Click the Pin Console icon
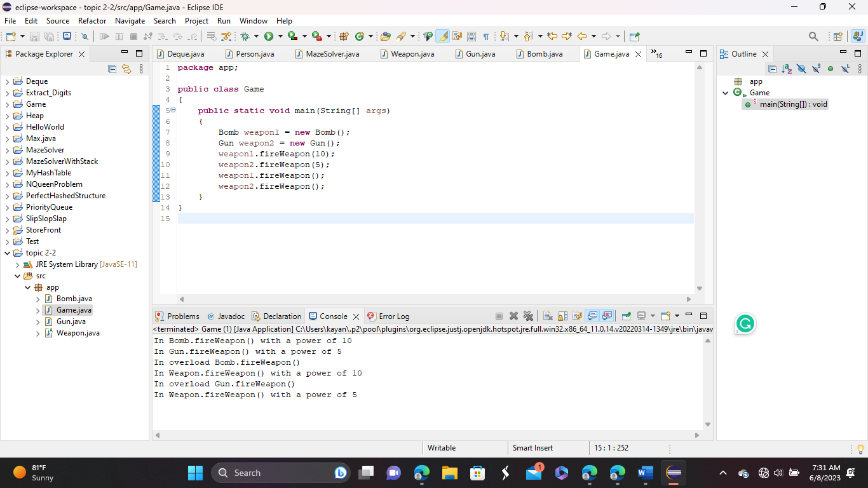 626,316
